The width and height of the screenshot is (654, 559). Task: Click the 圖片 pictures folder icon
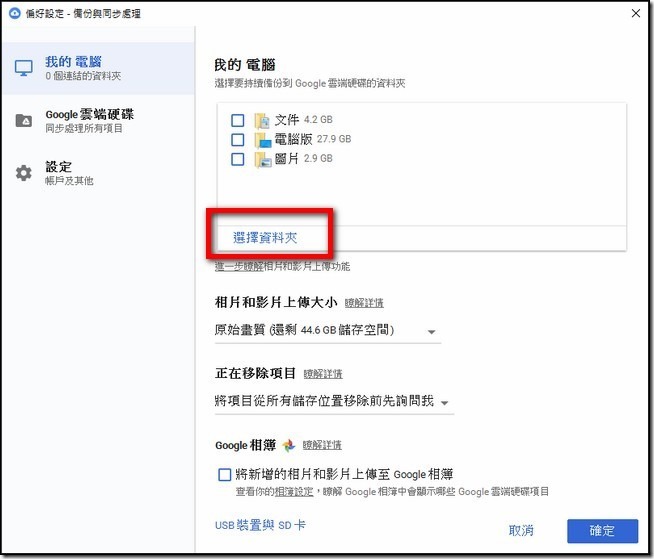click(x=263, y=159)
